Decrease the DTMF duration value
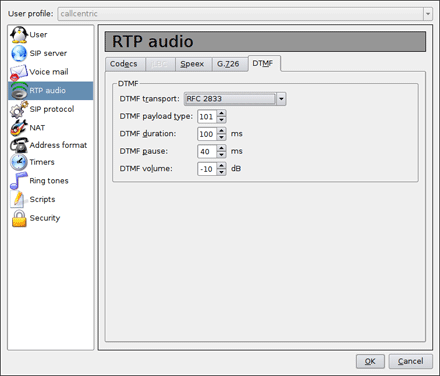The width and height of the screenshot is (440, 376). [x=222, y=137]
